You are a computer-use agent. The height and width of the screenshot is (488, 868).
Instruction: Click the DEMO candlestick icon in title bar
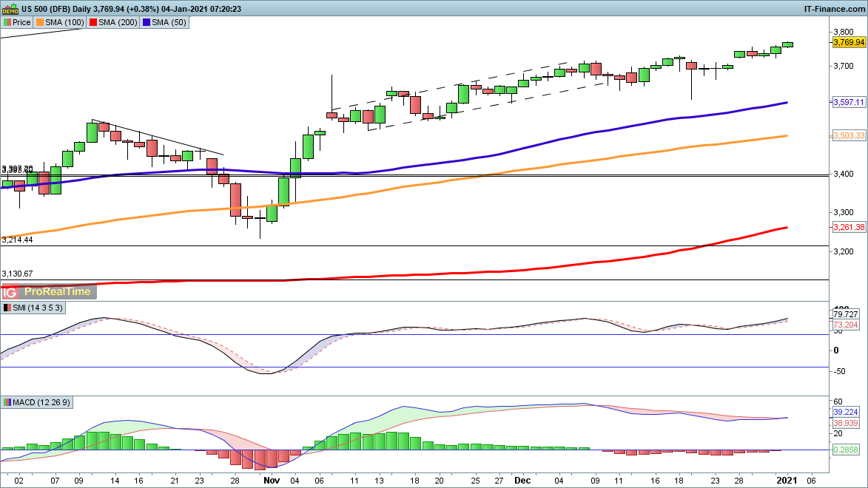(x=10, y=9)
